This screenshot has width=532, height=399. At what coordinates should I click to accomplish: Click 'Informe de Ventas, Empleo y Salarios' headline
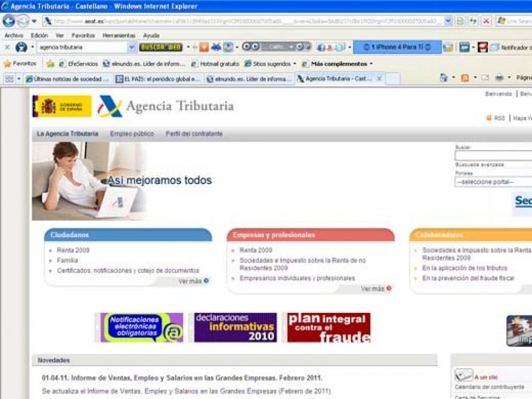point(182,378)
